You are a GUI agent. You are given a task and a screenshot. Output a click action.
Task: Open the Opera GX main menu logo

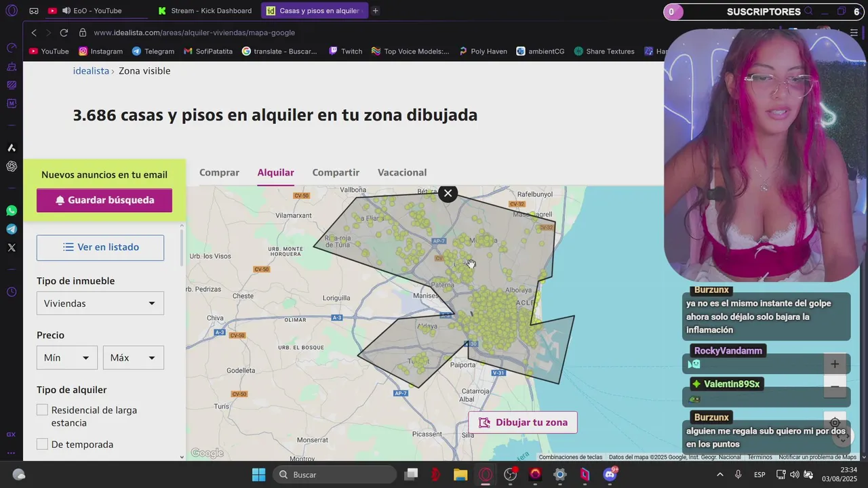point(12,10)
